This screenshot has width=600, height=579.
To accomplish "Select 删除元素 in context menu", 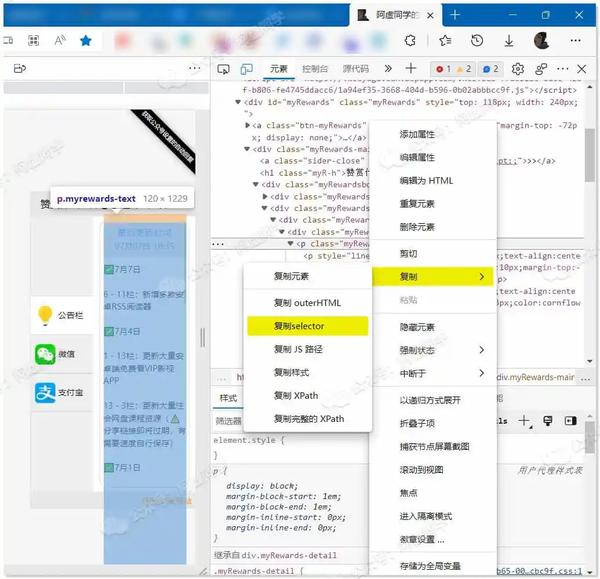I will [434, 227].
